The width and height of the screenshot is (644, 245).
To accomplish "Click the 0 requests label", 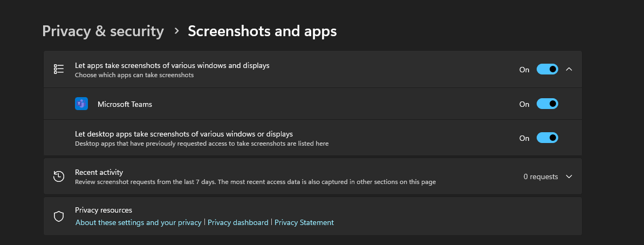I will click(x=540, y=176).
